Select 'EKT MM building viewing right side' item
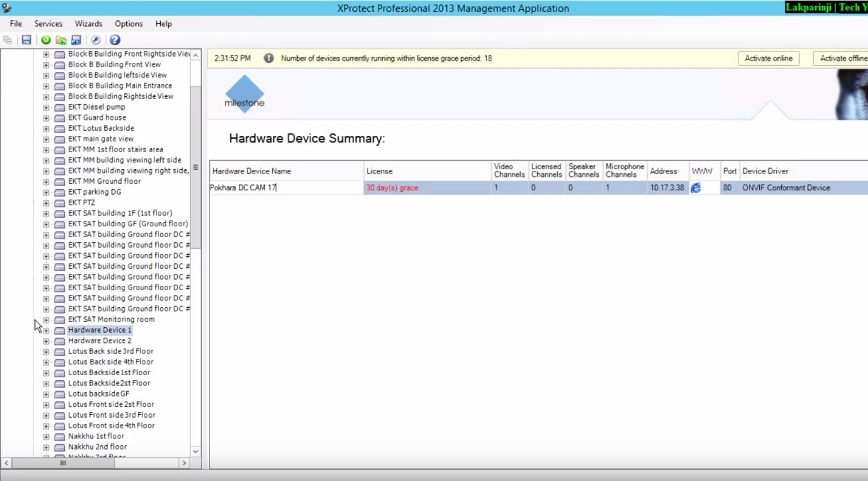The height and width of the screenshot is (481, 868). (129, 171)
